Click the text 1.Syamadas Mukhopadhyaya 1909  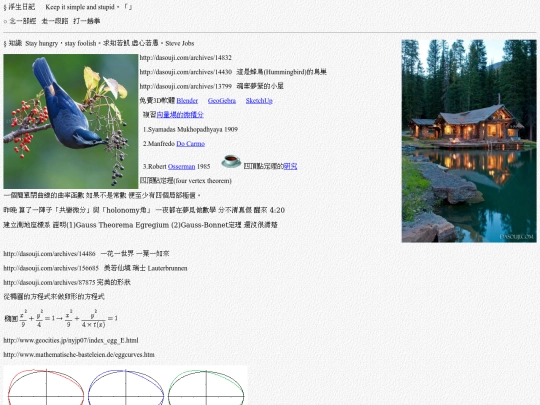[190, 129]
